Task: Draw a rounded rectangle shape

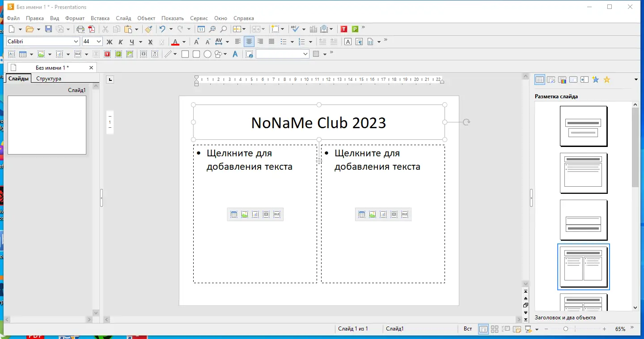Action: [196, 54]
